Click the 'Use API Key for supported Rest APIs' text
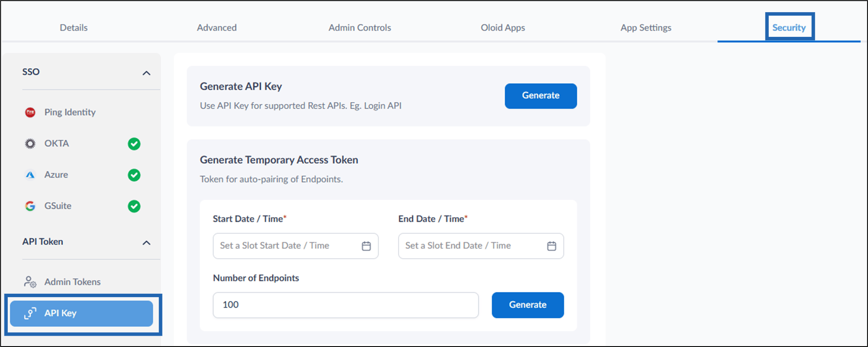 [301, 106]
